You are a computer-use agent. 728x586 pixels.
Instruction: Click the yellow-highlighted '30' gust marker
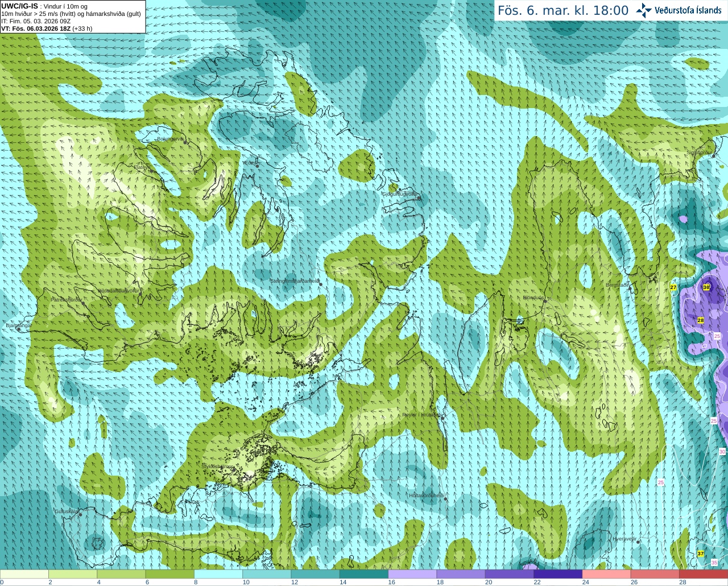pyautogui.click(x=706, y=287)
